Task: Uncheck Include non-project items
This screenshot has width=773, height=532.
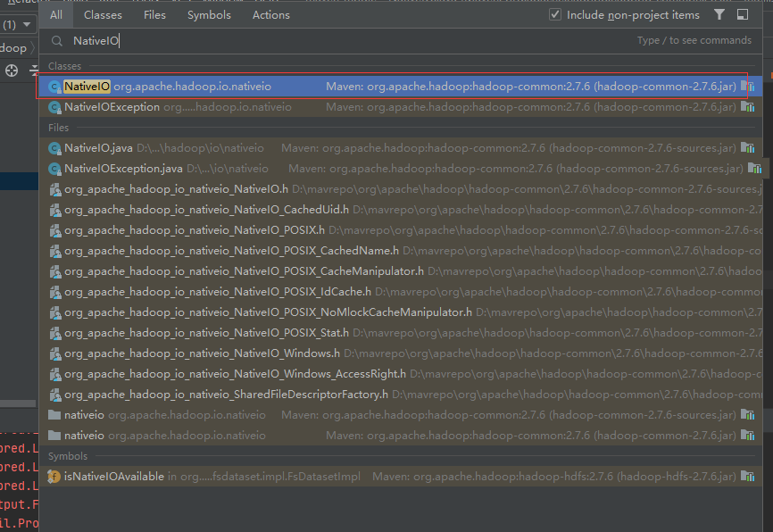Action: pos(555,14)
